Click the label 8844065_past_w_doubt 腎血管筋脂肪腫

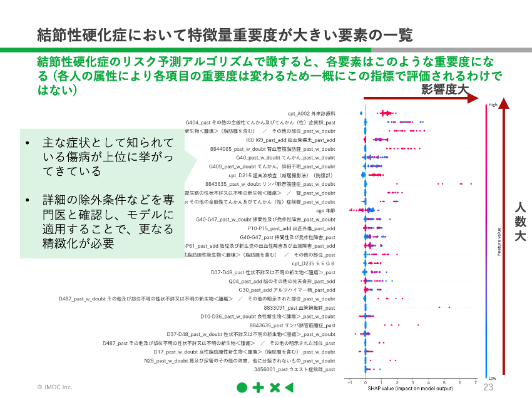pyautogui.click(x=272, y=149)
